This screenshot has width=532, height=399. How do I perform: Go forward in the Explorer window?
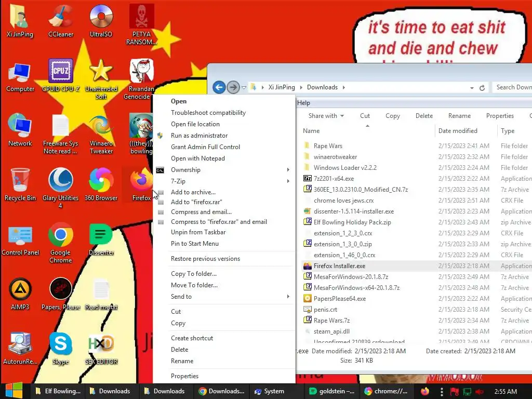[x=233, y=87]
